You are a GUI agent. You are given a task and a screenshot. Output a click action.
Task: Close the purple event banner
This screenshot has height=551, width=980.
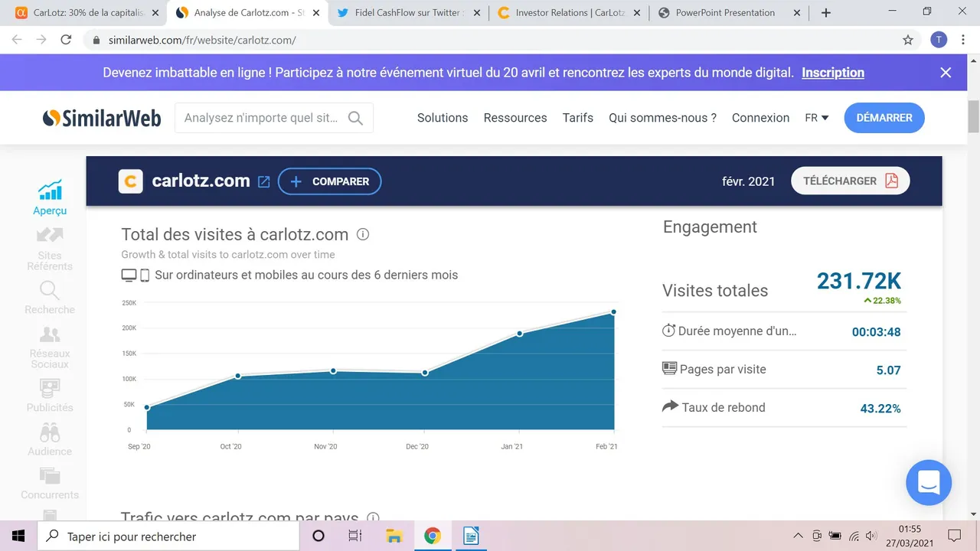[946, 73]
